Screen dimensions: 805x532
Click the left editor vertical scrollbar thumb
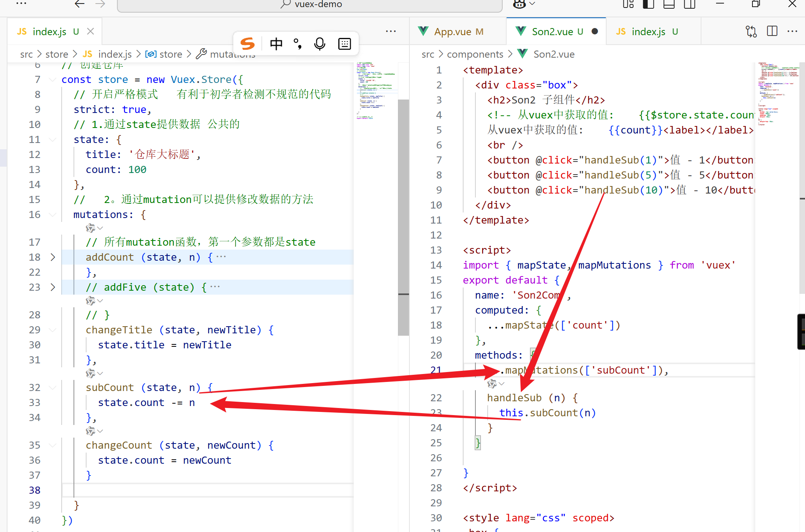[403, 217]
